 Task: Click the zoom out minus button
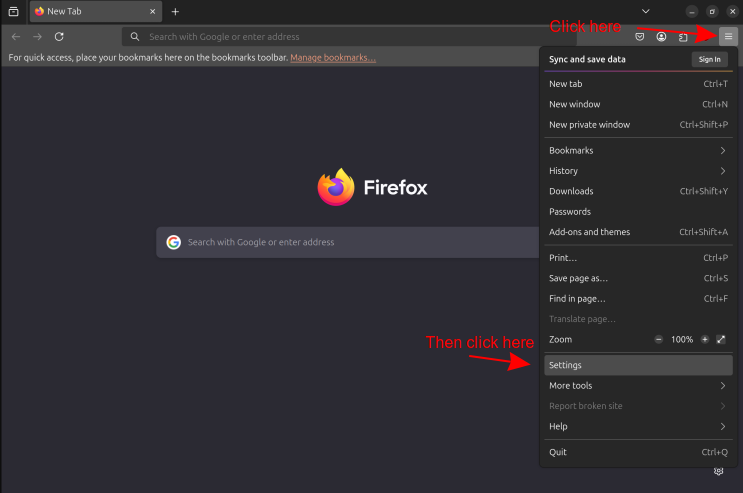(x=659, y=340)
